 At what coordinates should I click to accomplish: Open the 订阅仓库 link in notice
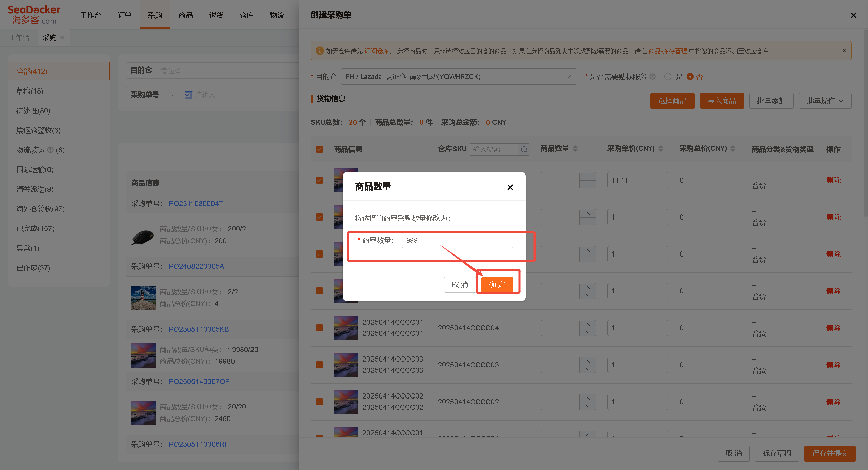point(377,51)
